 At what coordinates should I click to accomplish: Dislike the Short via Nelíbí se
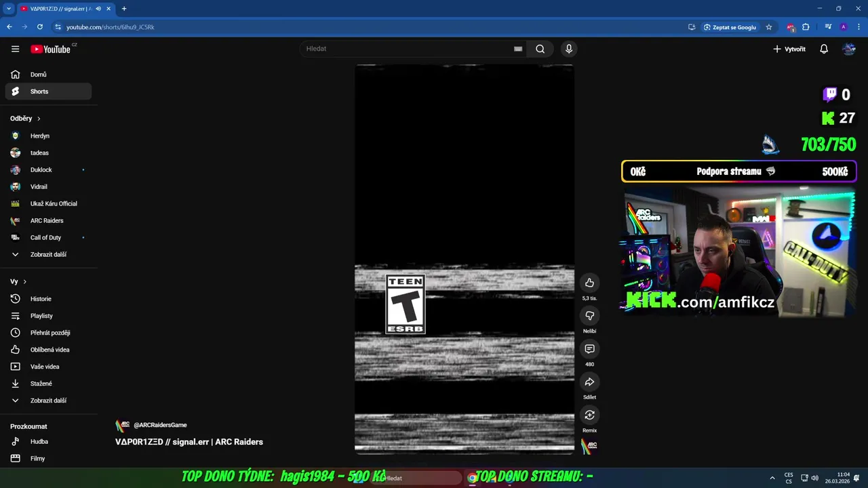tap(589, 316)
